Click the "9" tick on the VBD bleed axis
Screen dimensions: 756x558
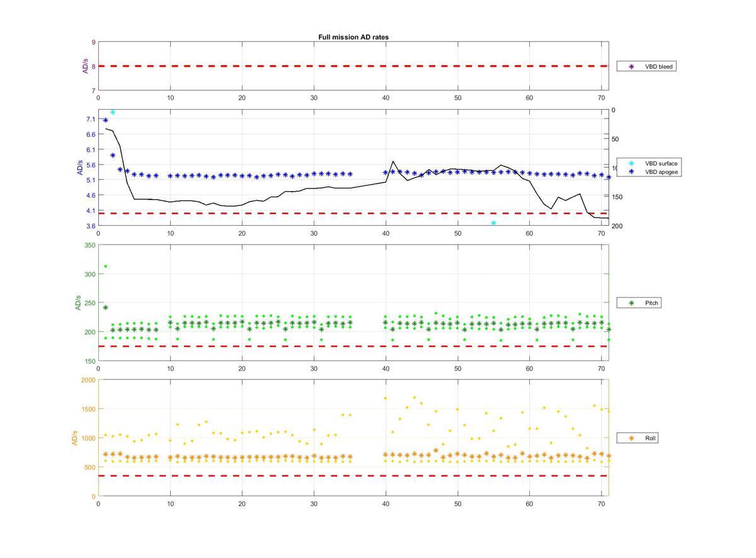click(93, 42)
